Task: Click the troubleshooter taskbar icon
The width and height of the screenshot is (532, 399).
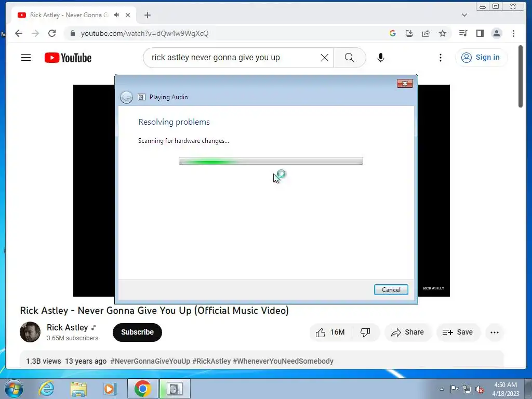Action: coord(175,389)
